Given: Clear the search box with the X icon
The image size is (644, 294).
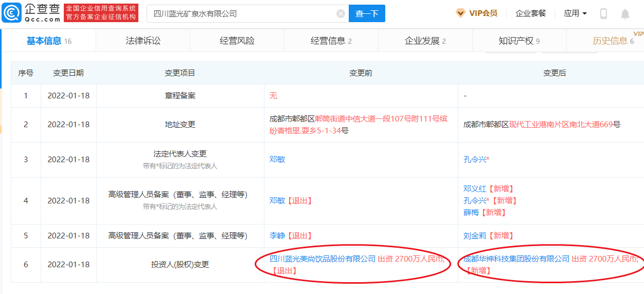Looking at the screenshot, I should pos(341,14).
